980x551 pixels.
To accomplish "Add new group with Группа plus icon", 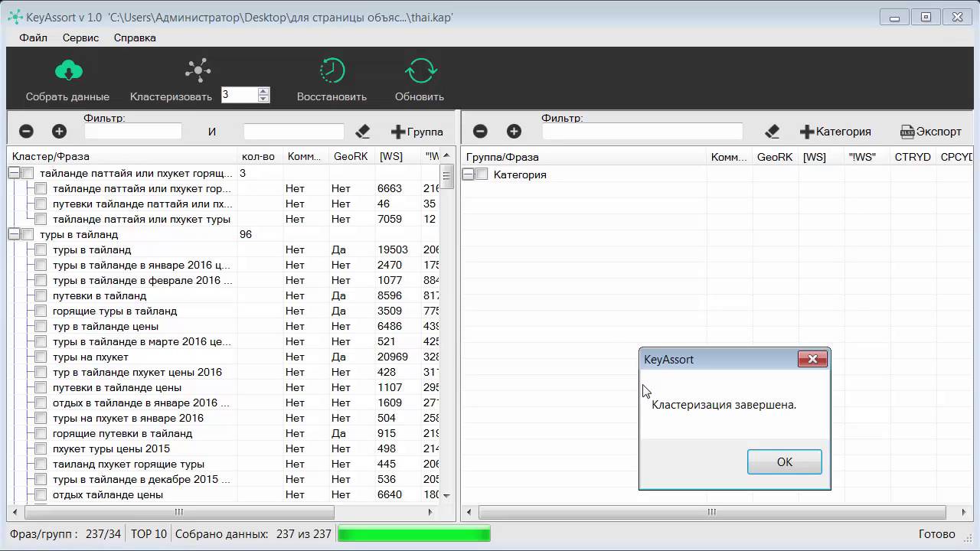I will [398, 132].
